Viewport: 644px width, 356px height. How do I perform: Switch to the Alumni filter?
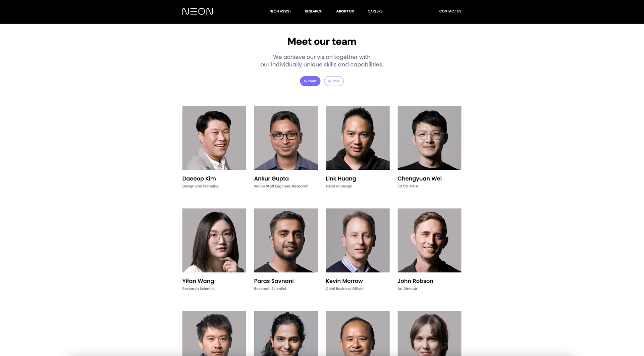coord(334,81)
